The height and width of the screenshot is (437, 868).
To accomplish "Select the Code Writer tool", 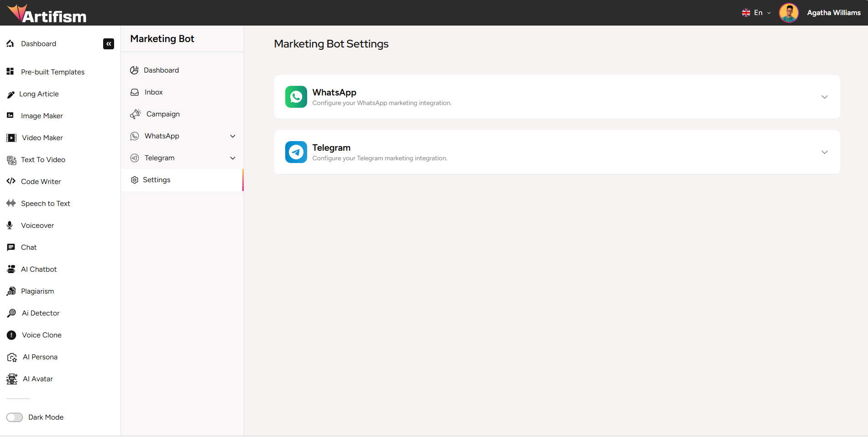I will pyautogui.click(x=41, y=181).
